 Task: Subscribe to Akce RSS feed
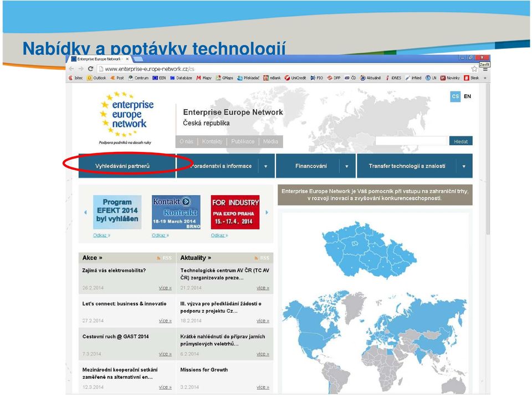coord(164,258)
